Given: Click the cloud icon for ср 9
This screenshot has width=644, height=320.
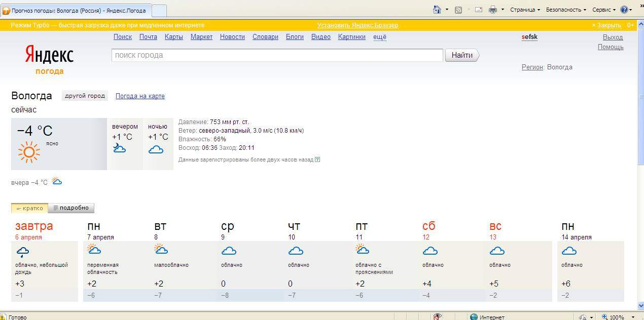Looking at the screenshot, I should (229, 251).
